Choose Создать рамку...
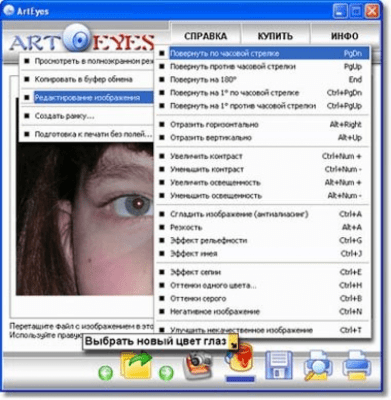 click(x=87, y=116)
